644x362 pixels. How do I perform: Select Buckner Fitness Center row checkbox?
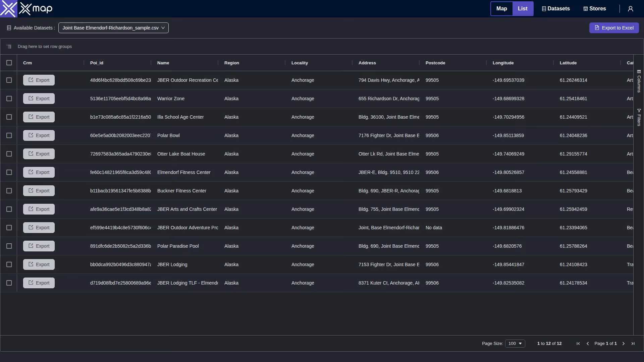click(x=9, y=191)
